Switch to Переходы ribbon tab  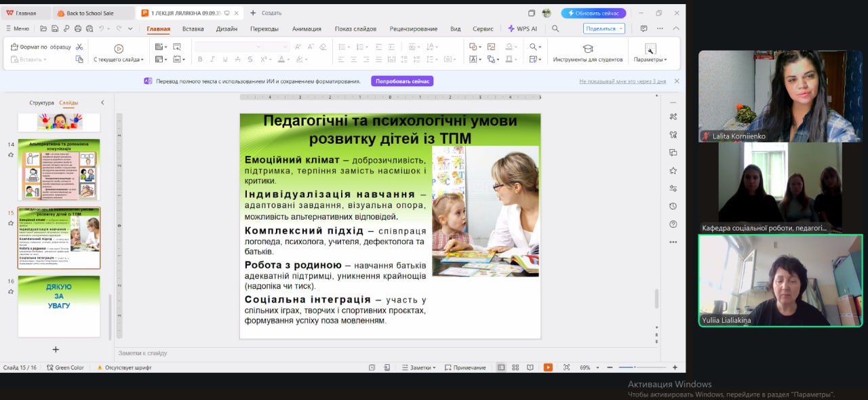(x=264, y=28)
